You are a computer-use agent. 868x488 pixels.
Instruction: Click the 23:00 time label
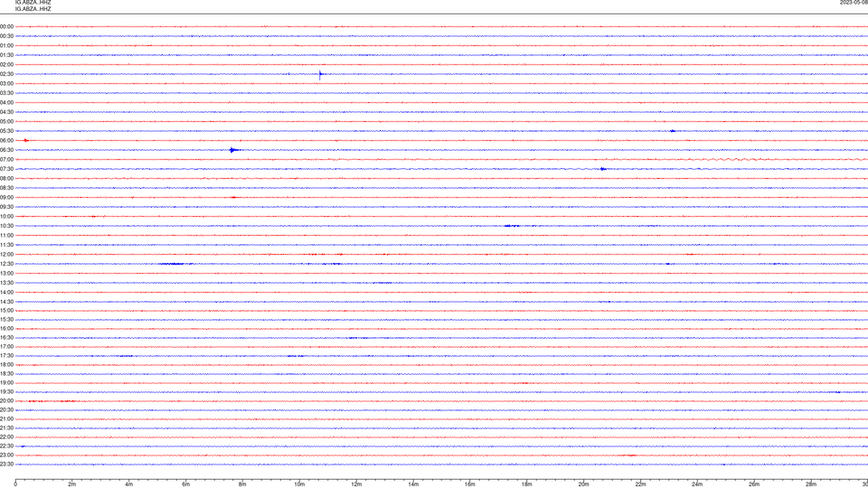coord(6,455)
